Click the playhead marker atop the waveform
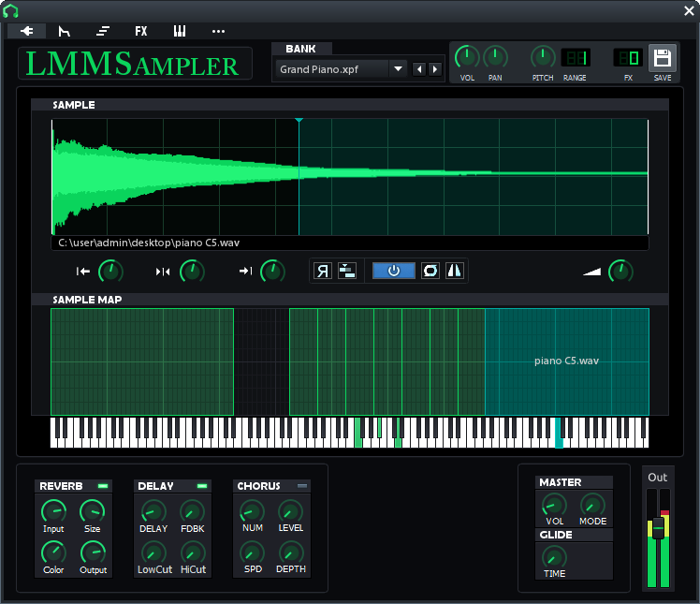 [299, 120]
